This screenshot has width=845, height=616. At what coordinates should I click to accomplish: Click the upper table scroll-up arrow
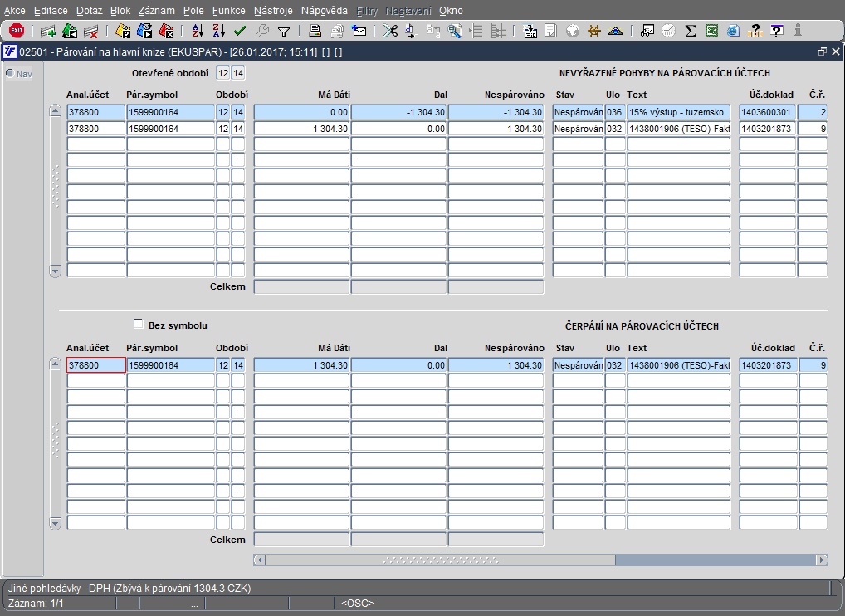tap(55, 111)
